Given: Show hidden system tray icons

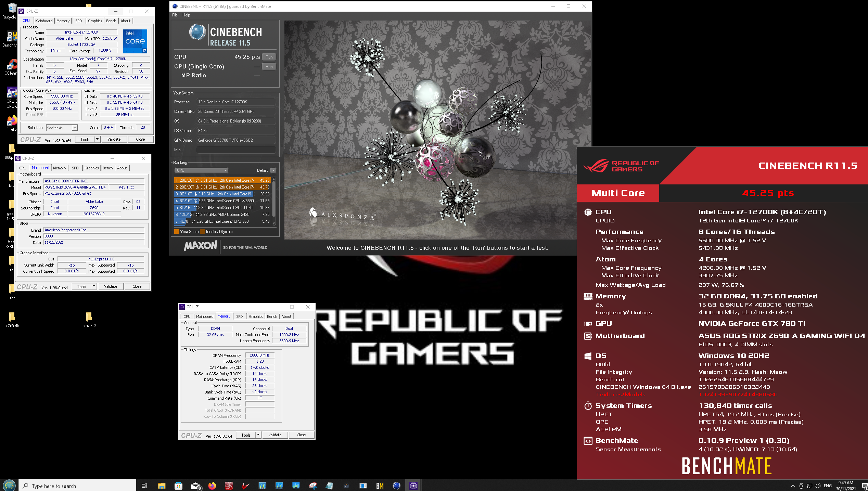Looking at the screenshot, I should (793, 486).
